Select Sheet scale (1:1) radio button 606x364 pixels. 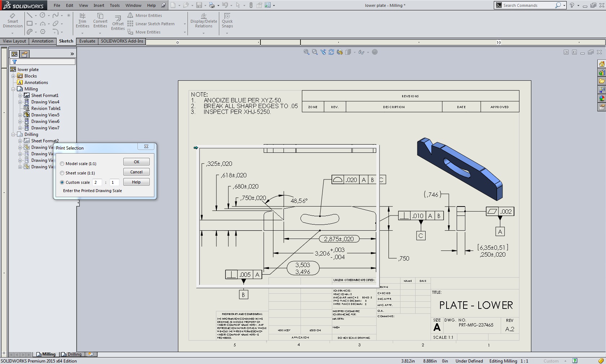point(62,173)
